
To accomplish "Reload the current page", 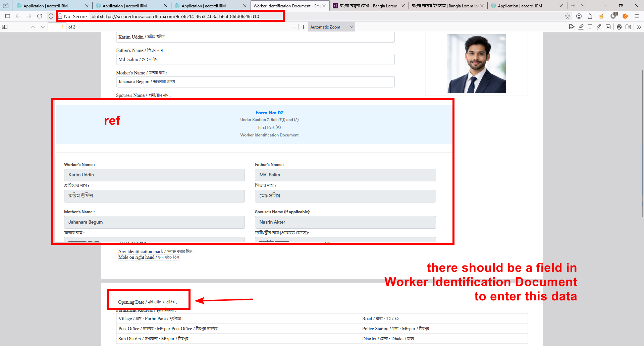I will point(40,16).
